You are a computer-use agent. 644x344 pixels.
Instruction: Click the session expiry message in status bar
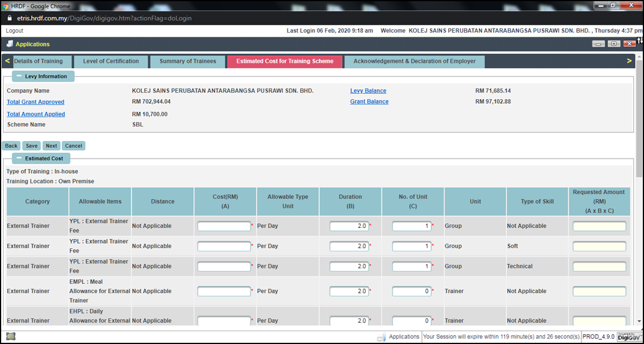point(502,336)
